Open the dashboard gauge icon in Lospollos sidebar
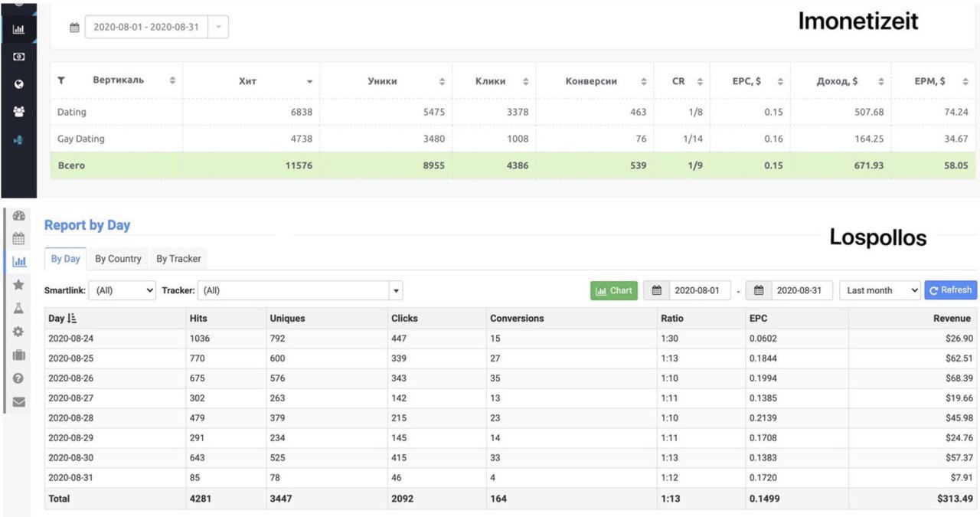The width and height of the screenshot is (980, 517). pyautogui.click(x=18, y=216)
